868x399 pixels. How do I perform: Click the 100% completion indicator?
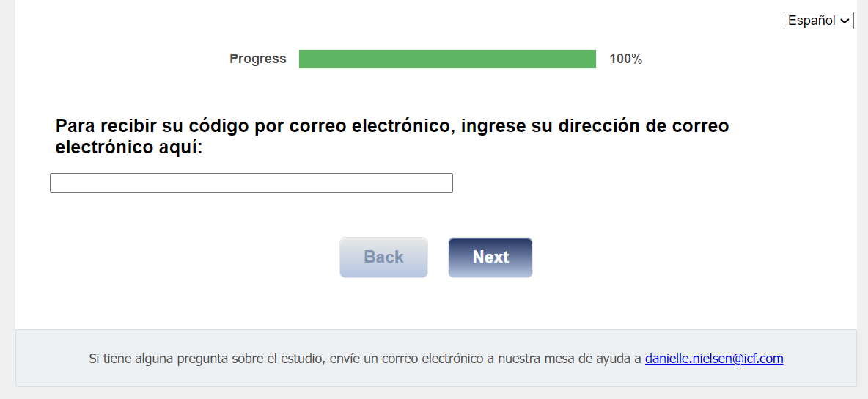click(x=625, y=59)
